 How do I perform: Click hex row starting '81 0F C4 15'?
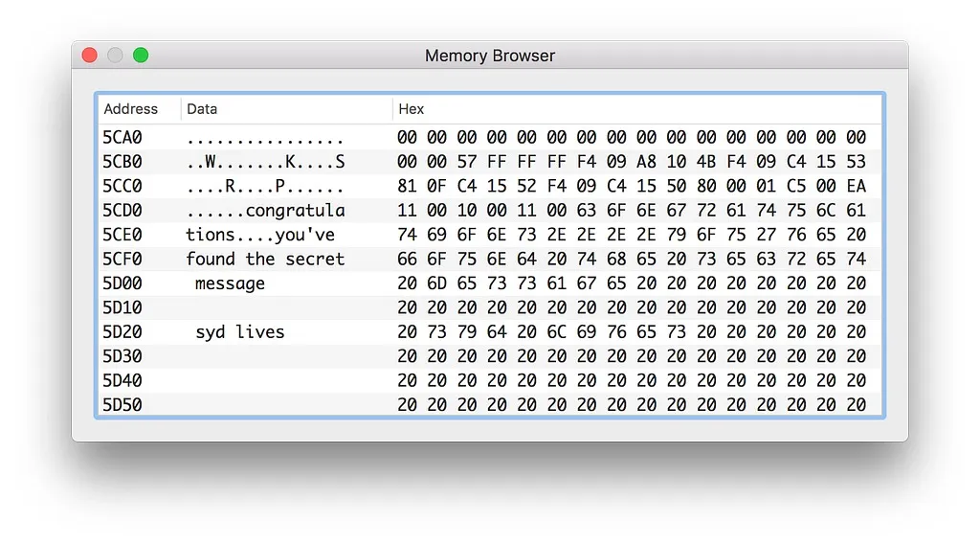(x=632, y=186)
